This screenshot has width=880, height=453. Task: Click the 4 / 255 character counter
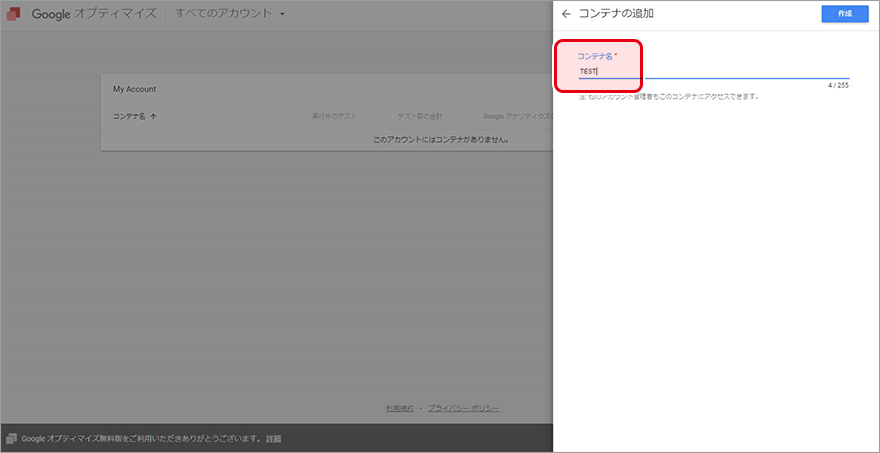(838, 86)
